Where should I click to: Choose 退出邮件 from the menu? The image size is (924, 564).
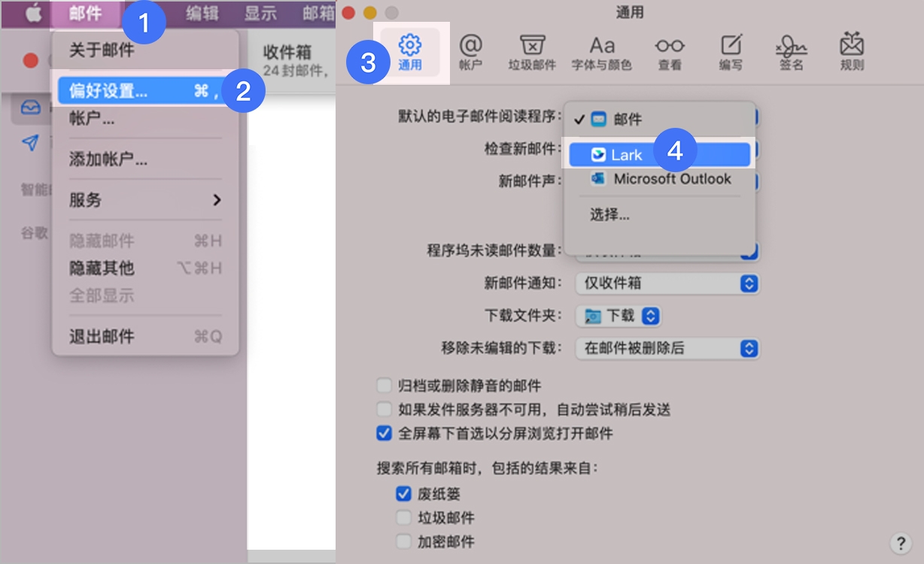point(145,336)
